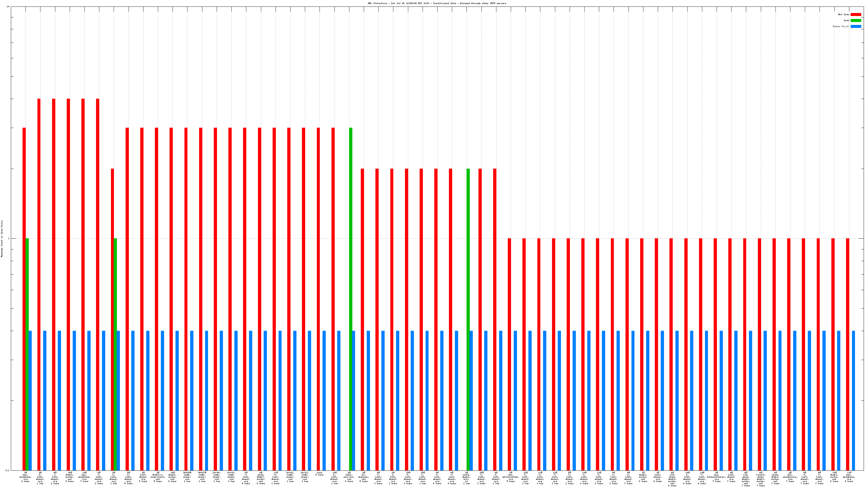Click the red Not Spam legend swatch

856,14
